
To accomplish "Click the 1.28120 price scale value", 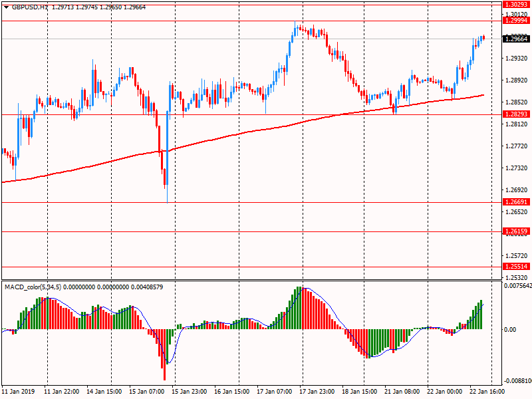I will pyautogui.click(x=517, y=124).
